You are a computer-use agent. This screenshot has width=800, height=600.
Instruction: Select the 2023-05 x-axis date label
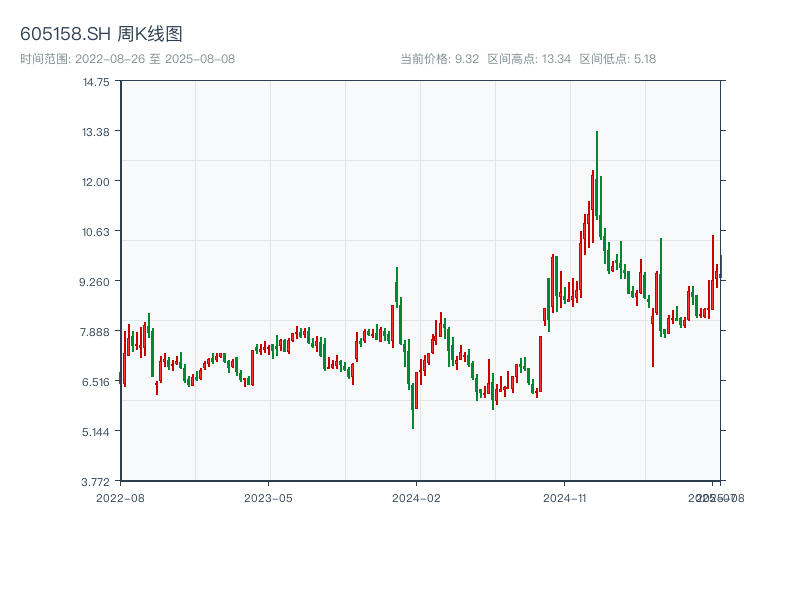click(268, 497)
